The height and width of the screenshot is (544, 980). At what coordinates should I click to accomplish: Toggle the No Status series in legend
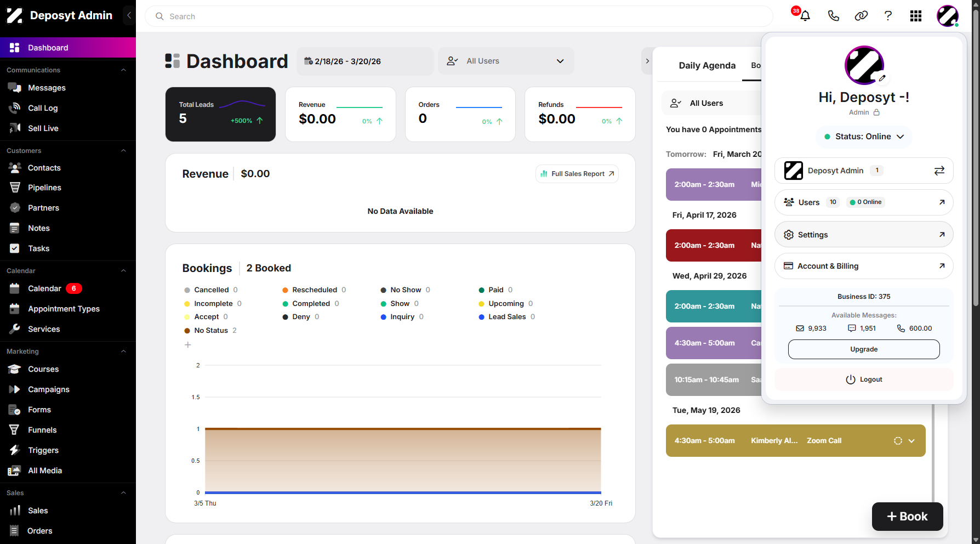[x=210, y=331]
